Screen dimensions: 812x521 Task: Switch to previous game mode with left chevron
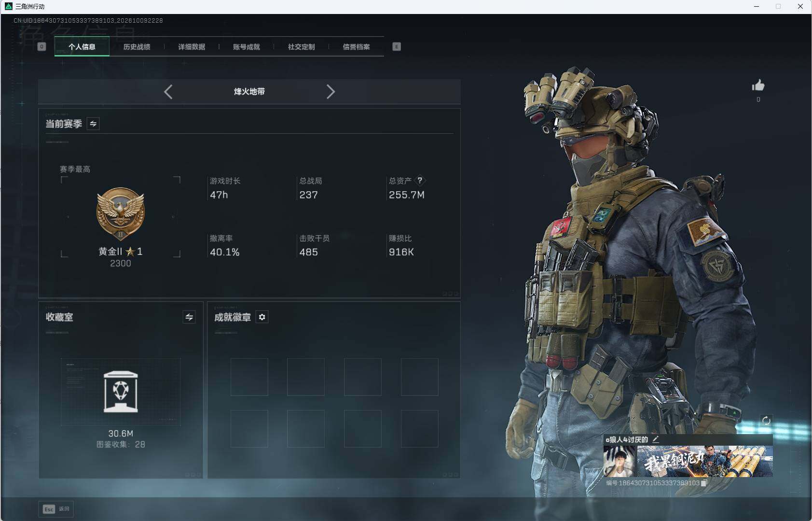[168, 92]
